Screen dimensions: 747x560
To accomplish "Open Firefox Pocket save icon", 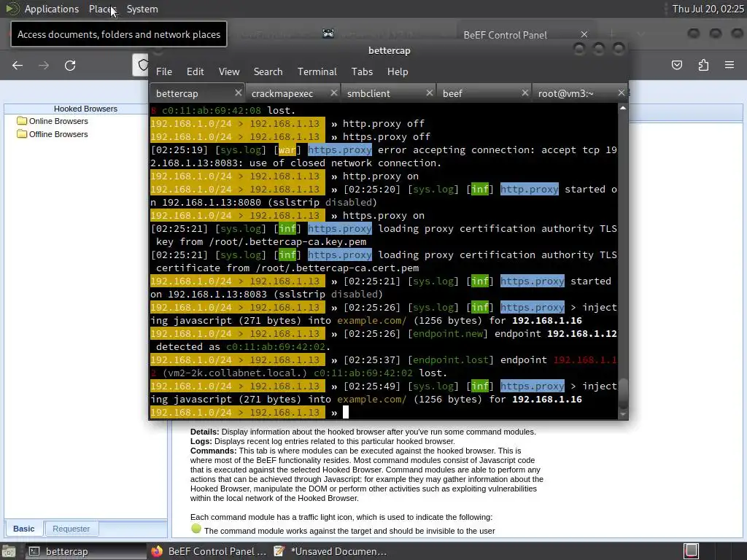I will coord(677,65).
